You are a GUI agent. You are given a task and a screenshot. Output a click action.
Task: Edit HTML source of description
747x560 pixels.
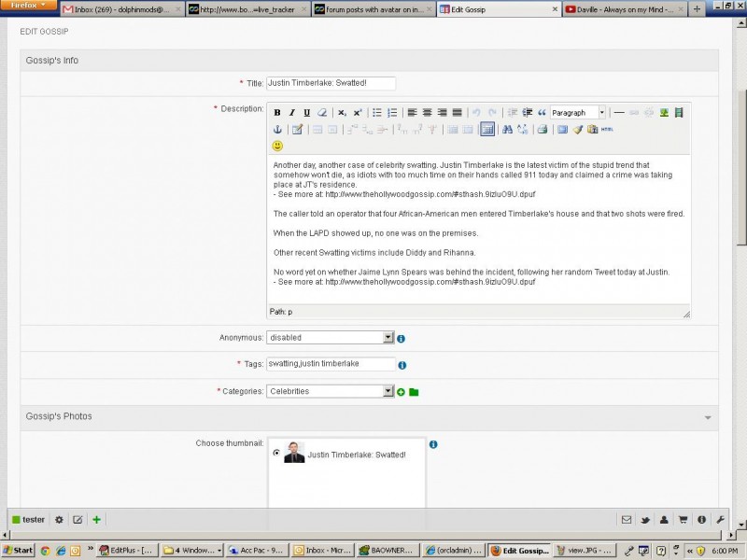coord(608,130)
